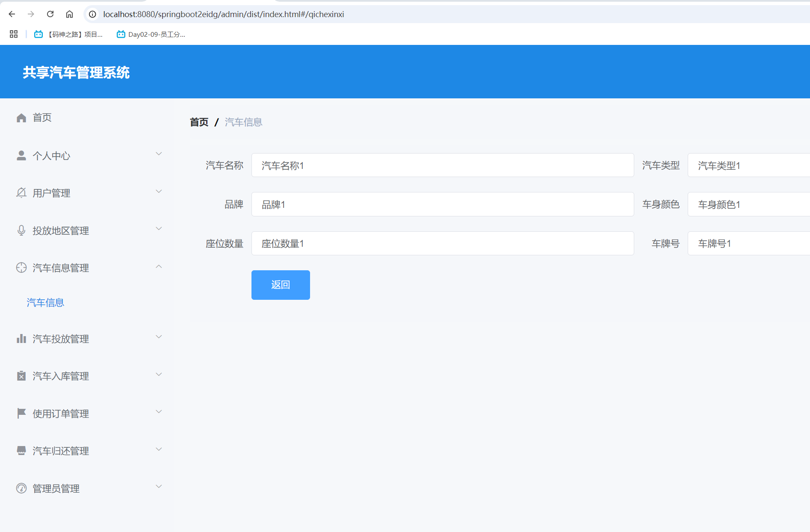Click the edit icon beside 用户管理
The height and width of the screenshot is (532, 810).
click(x=21, y=192)
